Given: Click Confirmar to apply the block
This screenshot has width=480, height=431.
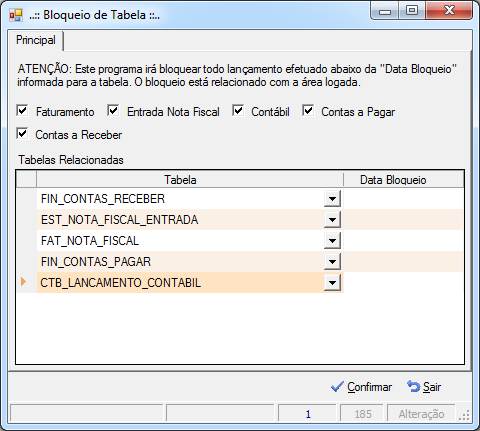Looking at the screenshot, I should 361,387.
